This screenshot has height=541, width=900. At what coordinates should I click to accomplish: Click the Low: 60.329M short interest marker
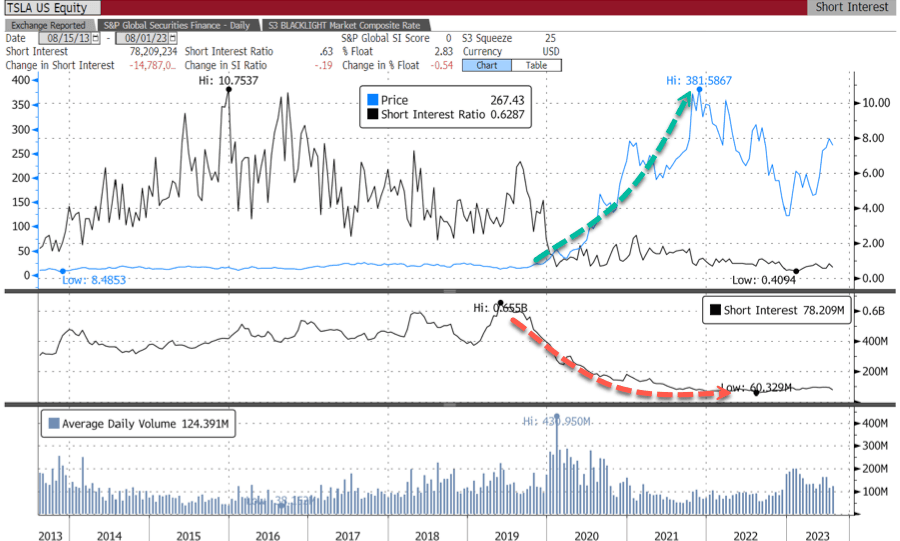(756, 393)
